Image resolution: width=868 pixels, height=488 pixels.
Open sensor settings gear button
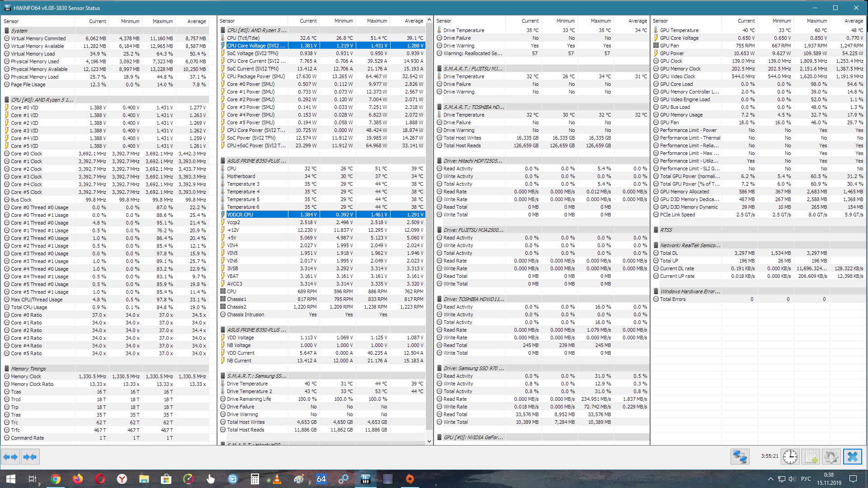pos(831,457)
